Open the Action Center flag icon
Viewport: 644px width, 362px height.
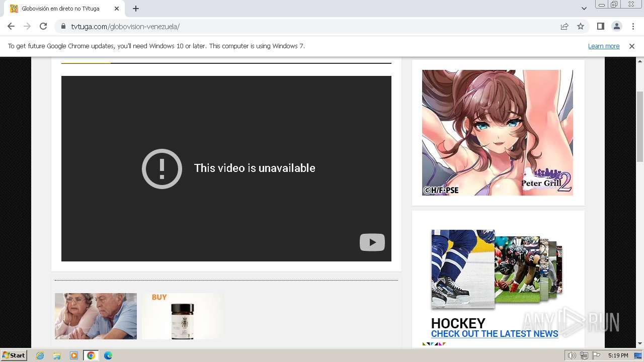pos(596,355)
